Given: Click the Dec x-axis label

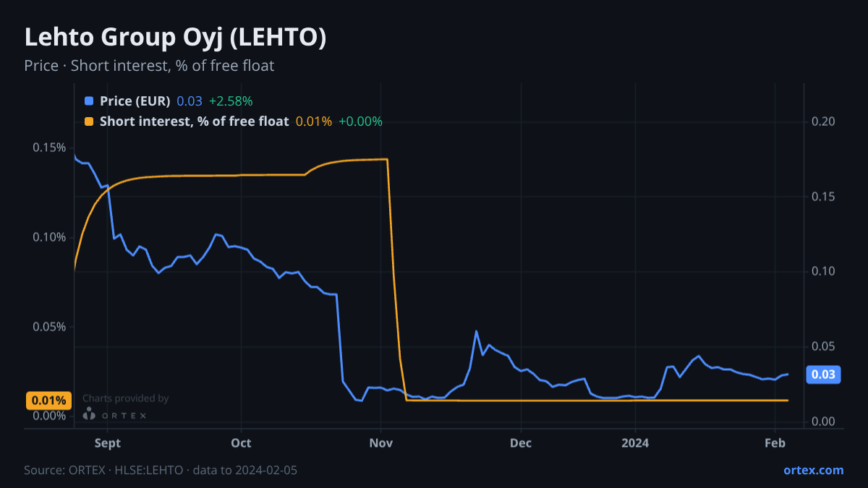Looking at the screenshot, I should pos(520,442).
